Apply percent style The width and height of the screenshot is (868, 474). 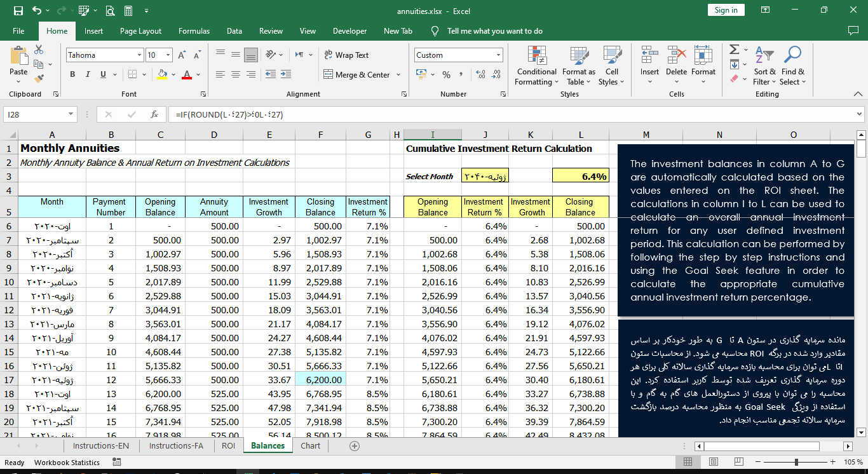pos(446,74)
